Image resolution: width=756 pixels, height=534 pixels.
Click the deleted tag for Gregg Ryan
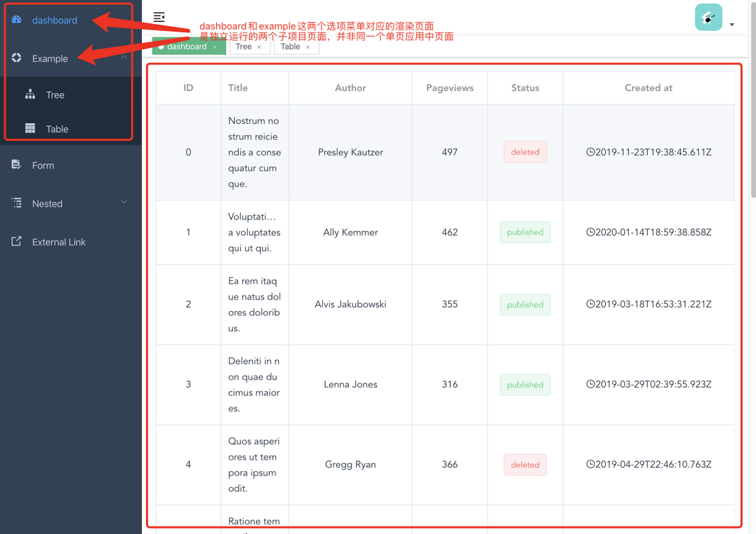[525, 464]
